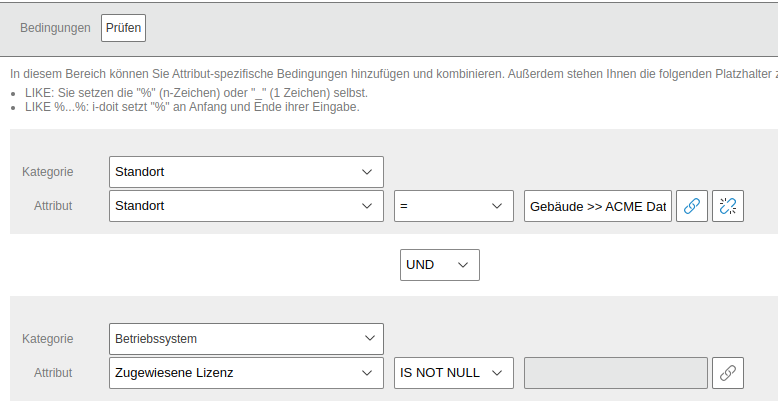Screen dimensions: 778x404
Task: Open the IS NOT NULL operator dropdown
Action: point(453,373)
